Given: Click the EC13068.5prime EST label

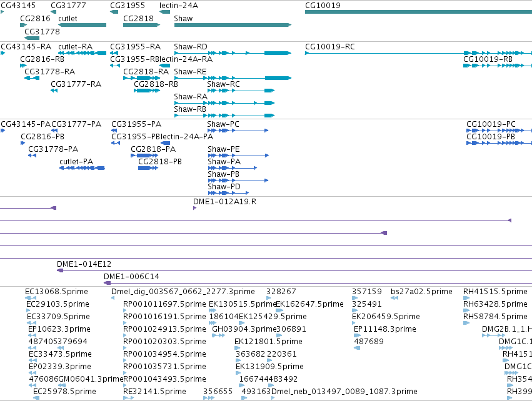Looking at the screenshot, I should coord(57,292).
